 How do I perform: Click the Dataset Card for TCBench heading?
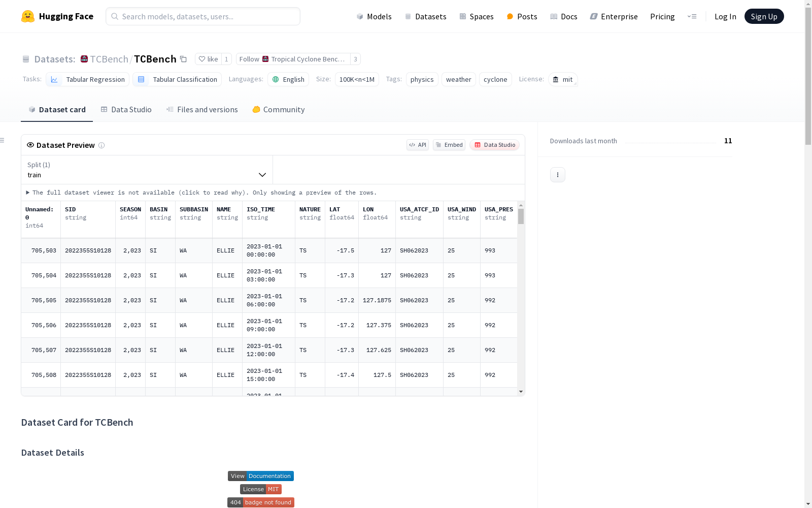[77, 422]
